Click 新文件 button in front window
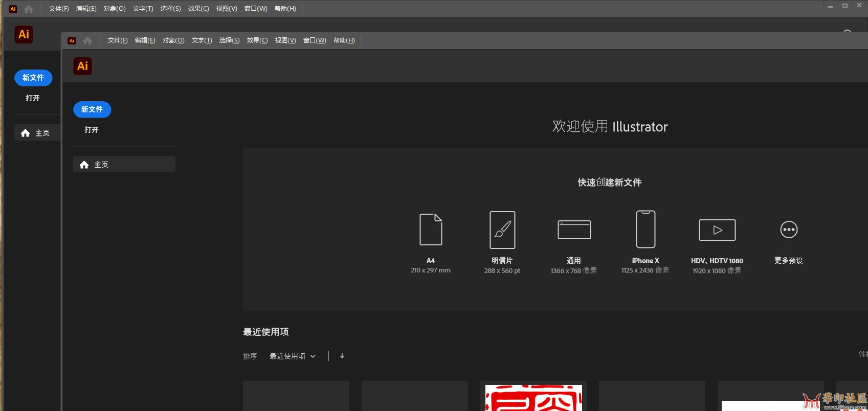Screen dimensions: 868x411 click(x=92, y=109)
